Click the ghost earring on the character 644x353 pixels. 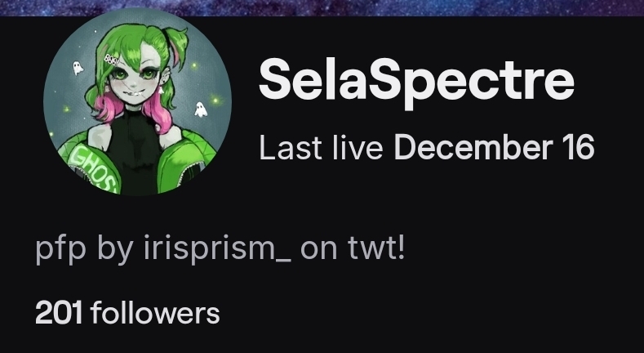(x=161, y=90)
